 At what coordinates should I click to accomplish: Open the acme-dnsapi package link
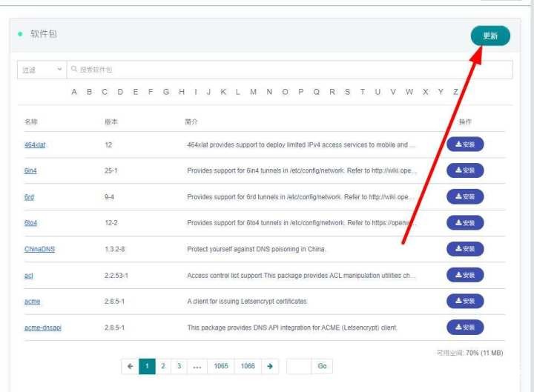43,328
